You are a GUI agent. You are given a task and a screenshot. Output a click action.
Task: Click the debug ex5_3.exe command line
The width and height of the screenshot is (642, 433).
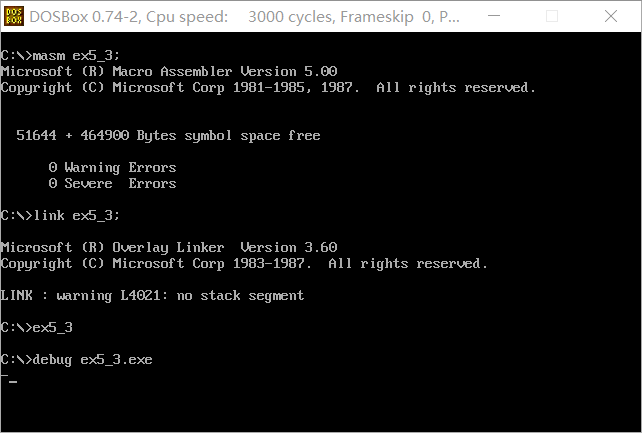pyautogui.click(x=77, y=360)
